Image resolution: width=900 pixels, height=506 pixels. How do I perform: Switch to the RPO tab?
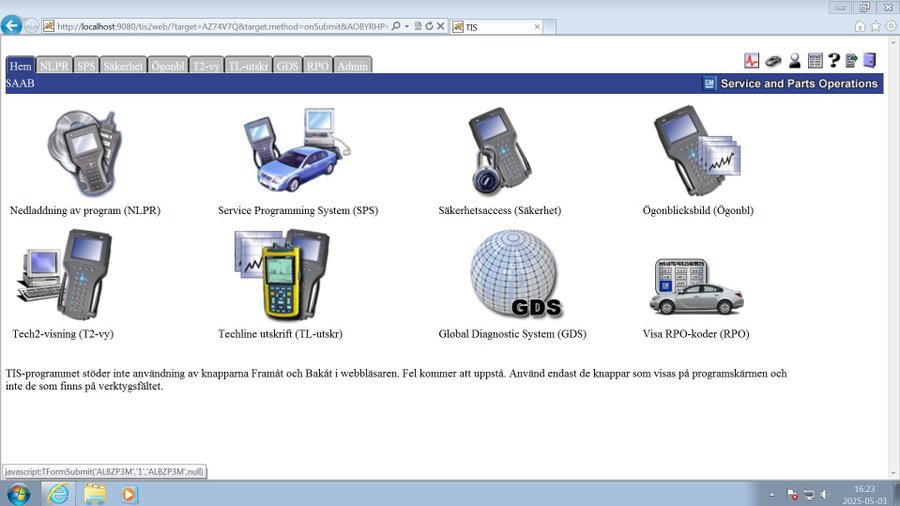317,66
